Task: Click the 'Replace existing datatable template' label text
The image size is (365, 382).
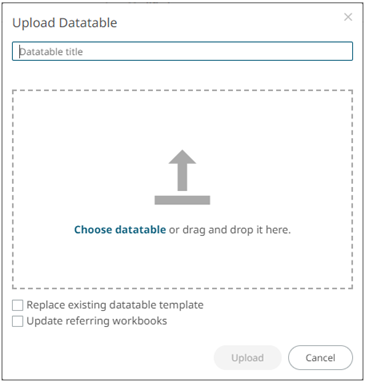Action: pos(115,305)
